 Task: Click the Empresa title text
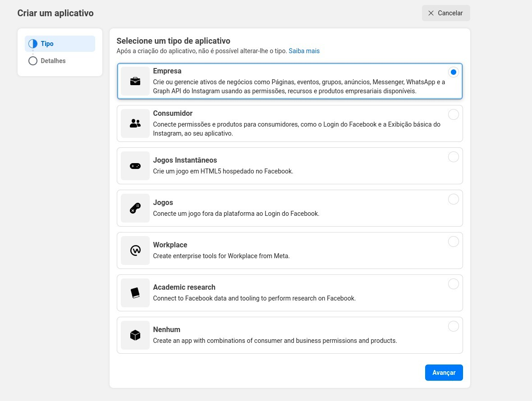pos(167,71)
